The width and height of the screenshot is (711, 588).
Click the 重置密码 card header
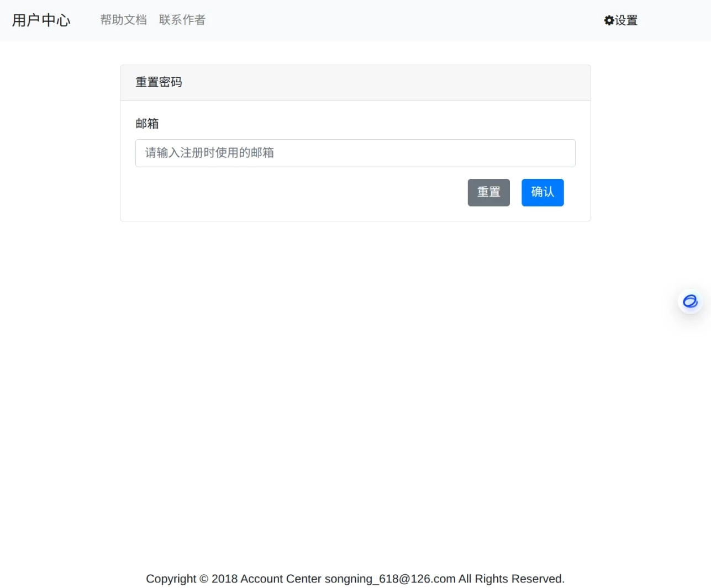(159, 82)
